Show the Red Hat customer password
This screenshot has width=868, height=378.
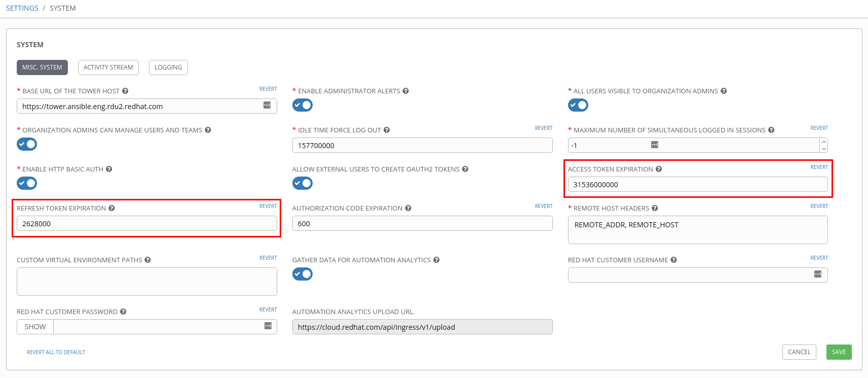pyautogui.click(x=35, y=327)
